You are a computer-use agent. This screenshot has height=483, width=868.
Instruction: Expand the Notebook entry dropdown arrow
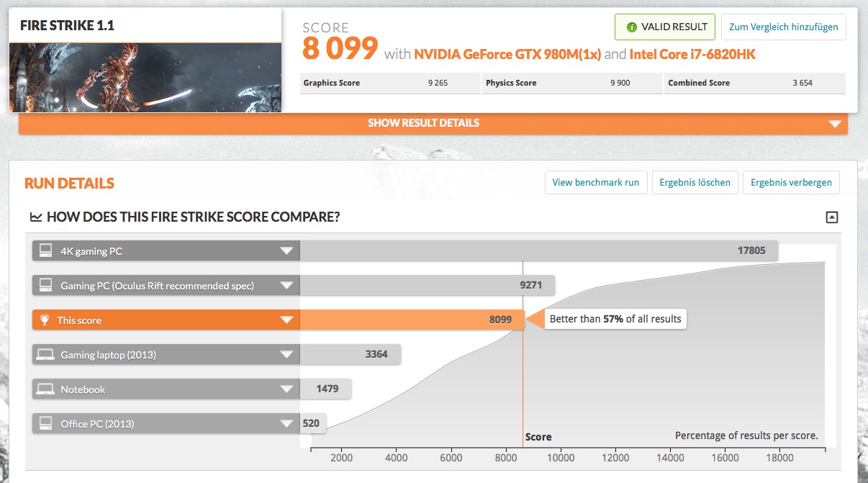pyautogui.click(x=286, y=389)
